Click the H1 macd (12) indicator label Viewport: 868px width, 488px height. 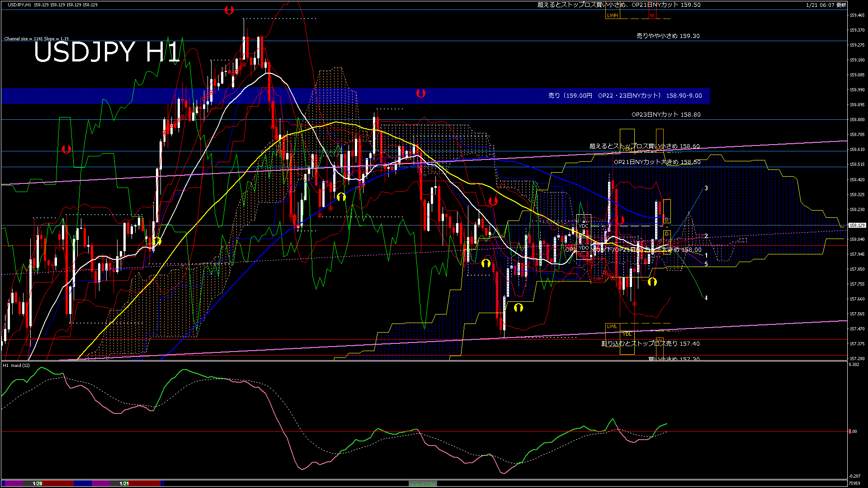tap(16, 365)
